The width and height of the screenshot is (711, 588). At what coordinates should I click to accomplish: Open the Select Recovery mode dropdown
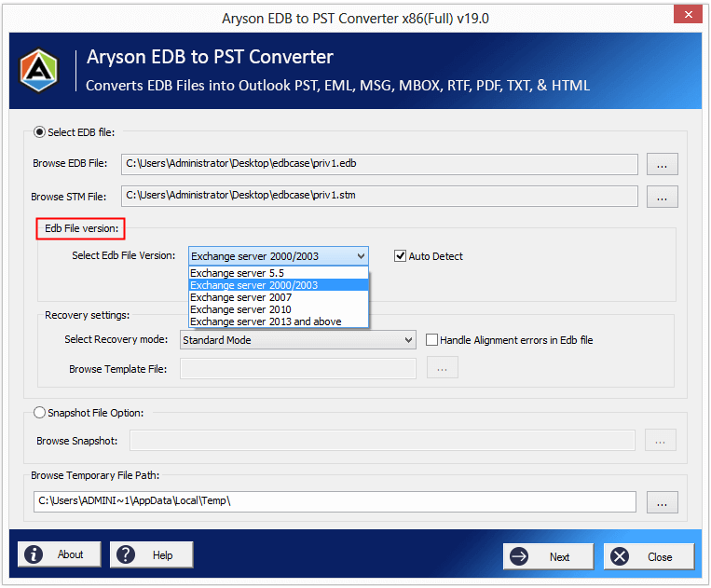pos(298,340)
